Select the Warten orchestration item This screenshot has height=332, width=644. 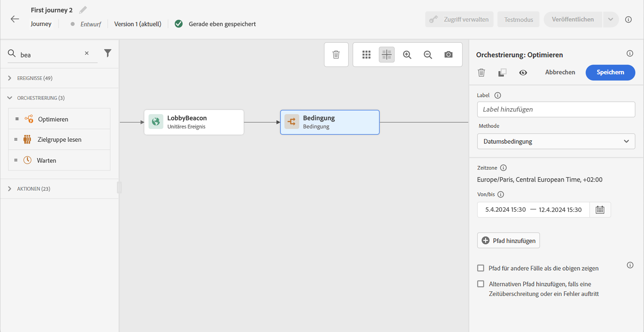click(x=46, y=160)
